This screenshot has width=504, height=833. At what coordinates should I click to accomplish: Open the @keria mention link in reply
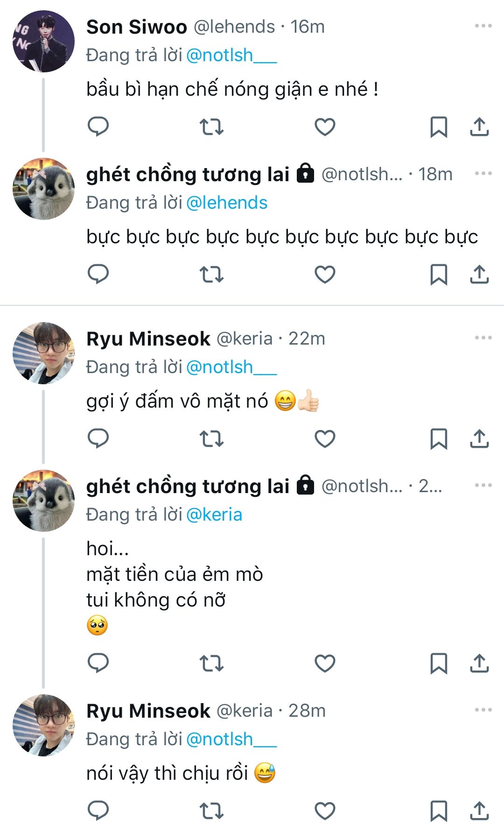click(214, 515)
